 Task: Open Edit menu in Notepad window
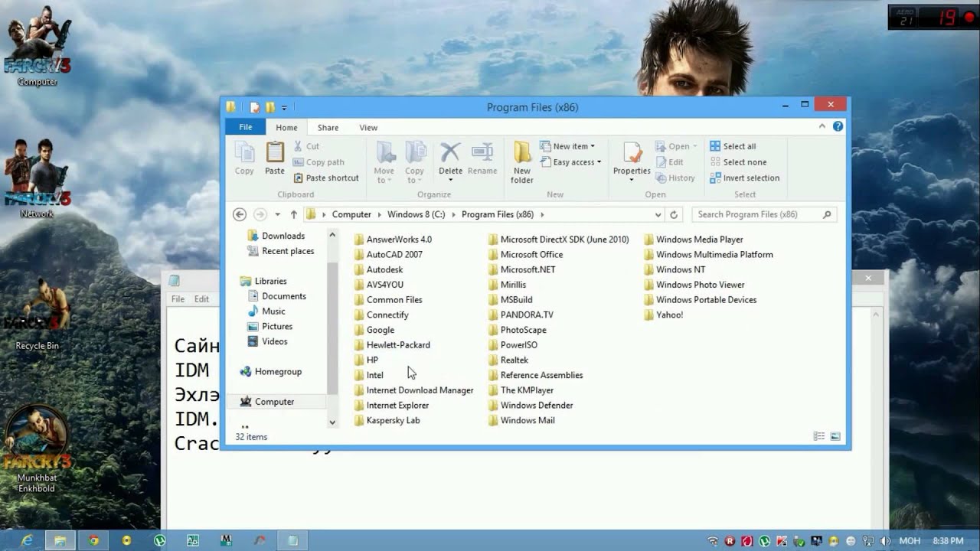tap(201, 299)
